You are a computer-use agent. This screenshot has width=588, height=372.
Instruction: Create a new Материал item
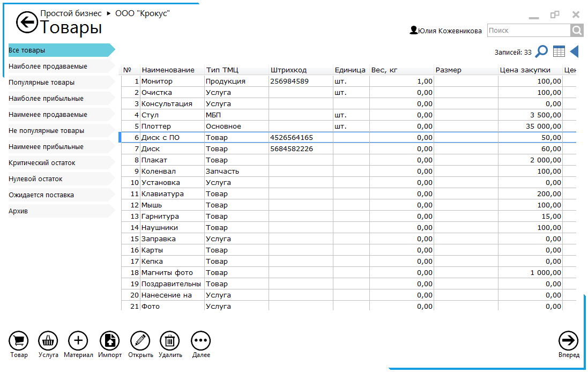(x=78, y=340)
